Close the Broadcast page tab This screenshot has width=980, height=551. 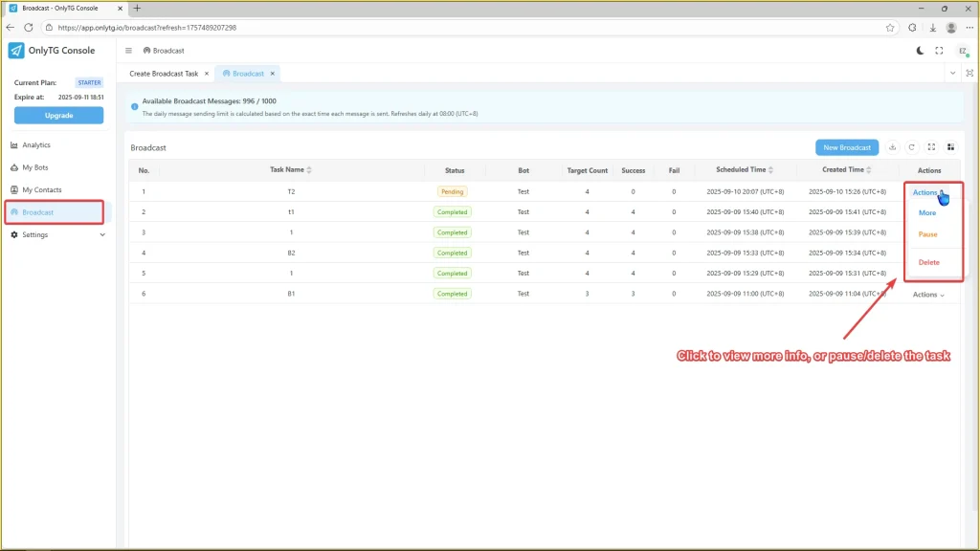click(273, 74)
